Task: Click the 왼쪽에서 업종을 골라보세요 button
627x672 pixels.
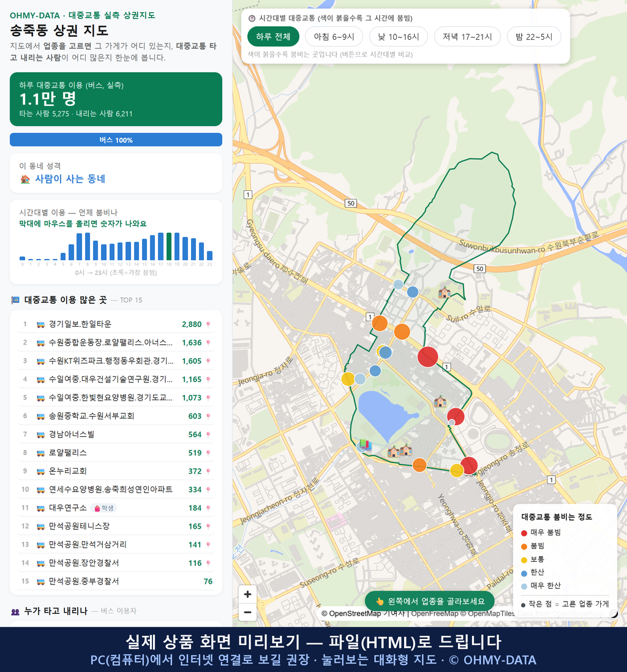Action: (x=429, y=601)
